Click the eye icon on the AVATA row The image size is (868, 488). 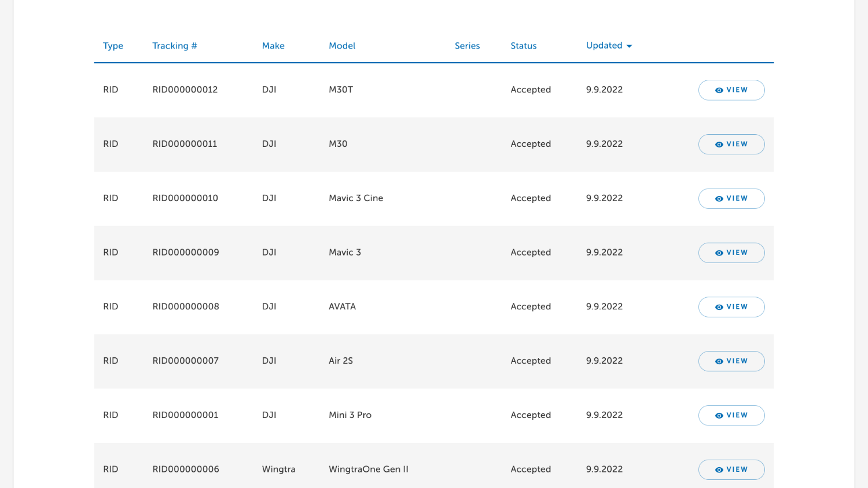719,307
